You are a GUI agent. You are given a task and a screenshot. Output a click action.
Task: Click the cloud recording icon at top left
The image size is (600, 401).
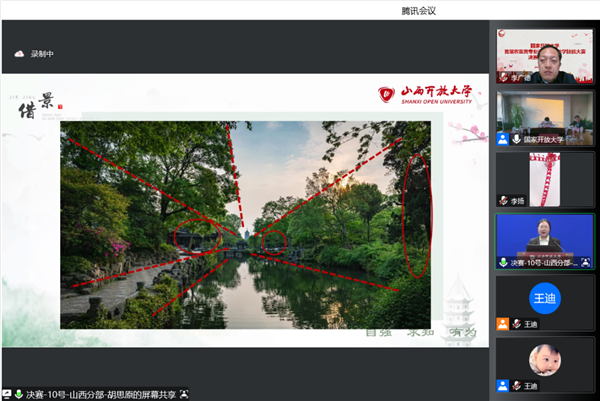19,54
